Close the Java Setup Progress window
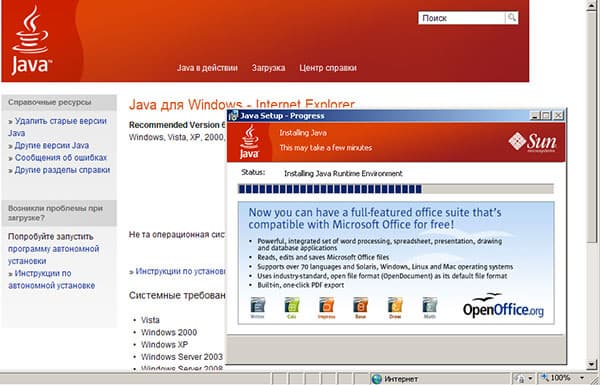The width and height of the screenshot is (600, 385). 558,115
